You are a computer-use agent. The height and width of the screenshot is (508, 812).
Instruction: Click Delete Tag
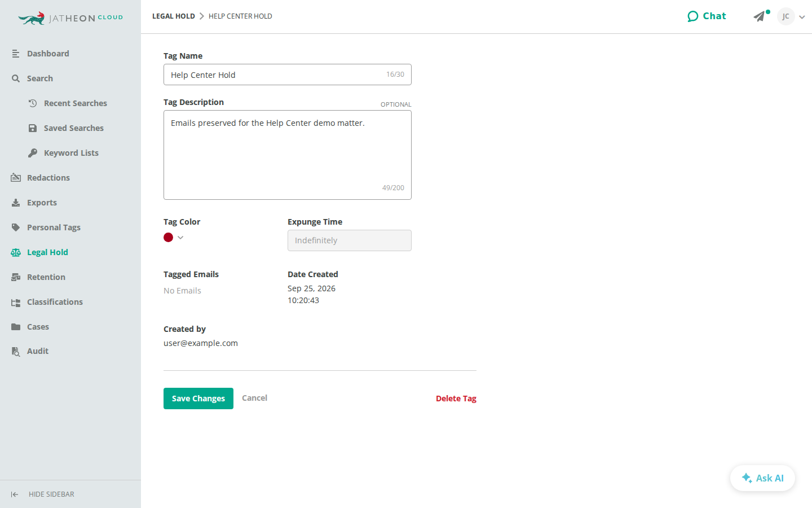tap(456, 398)
